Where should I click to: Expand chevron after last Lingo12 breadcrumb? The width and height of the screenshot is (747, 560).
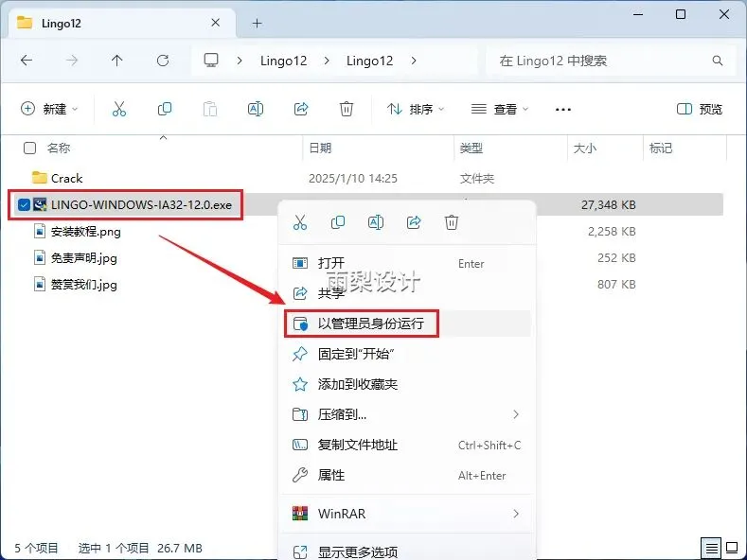coord(414,61)
